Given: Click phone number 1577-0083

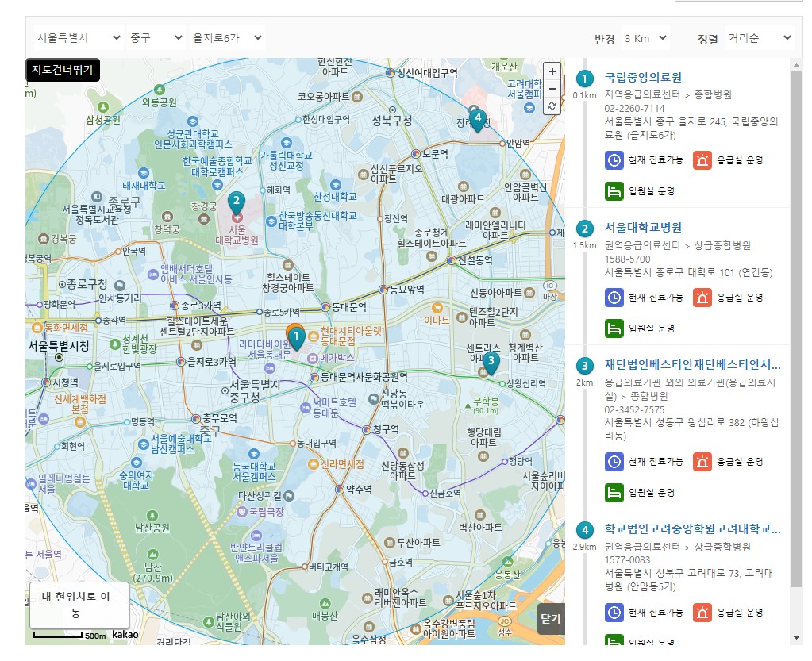Looking at the screenshot, I should [628, 560].
